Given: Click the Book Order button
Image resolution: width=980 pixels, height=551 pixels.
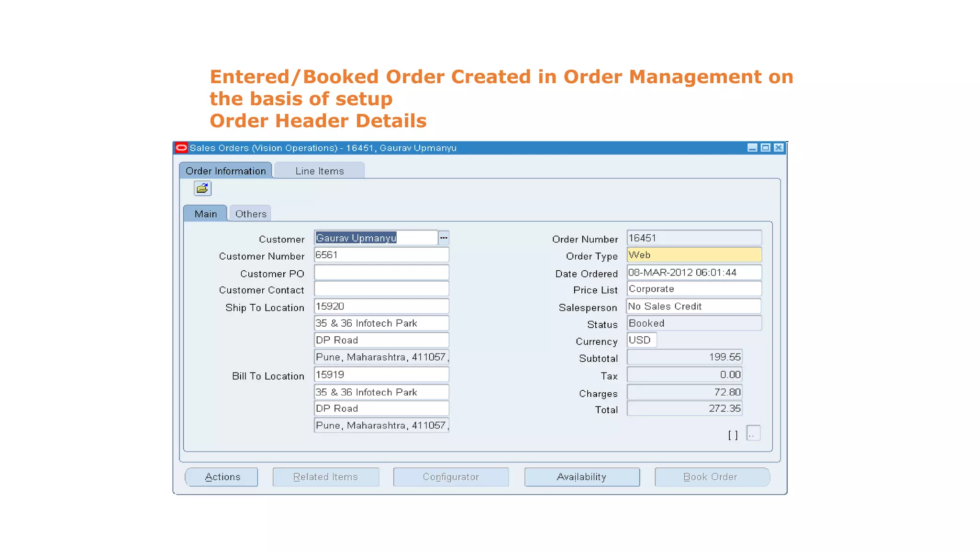Looking at the screenshot, I should click(712, 477).
